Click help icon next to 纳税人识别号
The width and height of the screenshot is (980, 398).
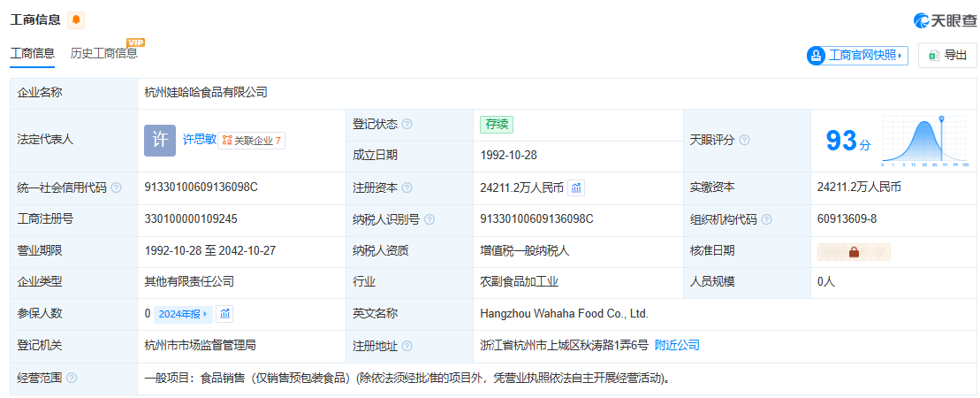click(429, 219)
